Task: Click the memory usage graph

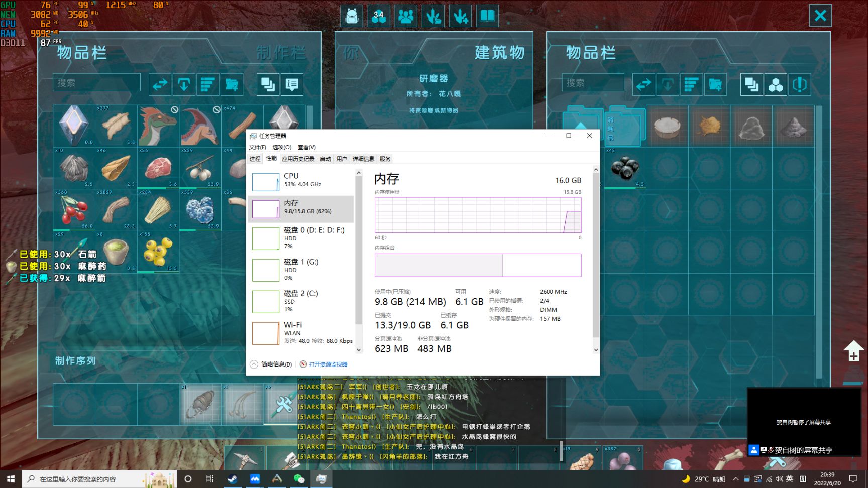Action: tap(478, 215)
